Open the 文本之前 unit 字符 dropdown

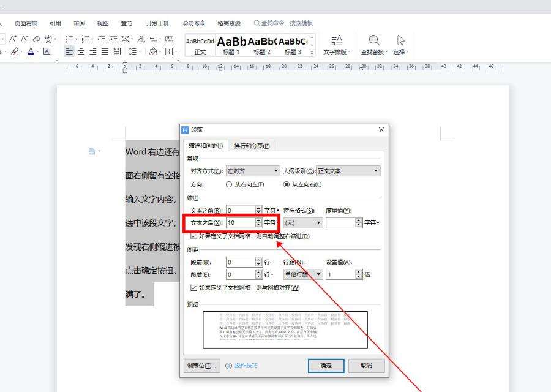(272, 210)
